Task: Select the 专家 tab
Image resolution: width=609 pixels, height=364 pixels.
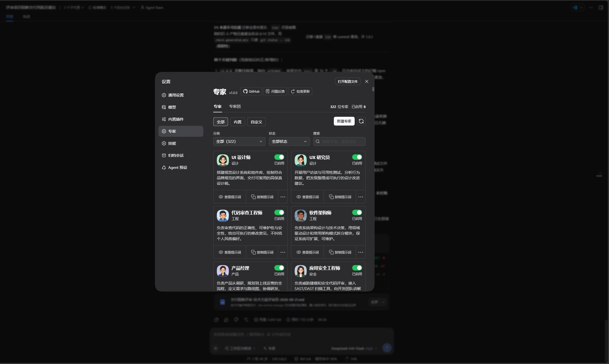Action: click(218, 106)
